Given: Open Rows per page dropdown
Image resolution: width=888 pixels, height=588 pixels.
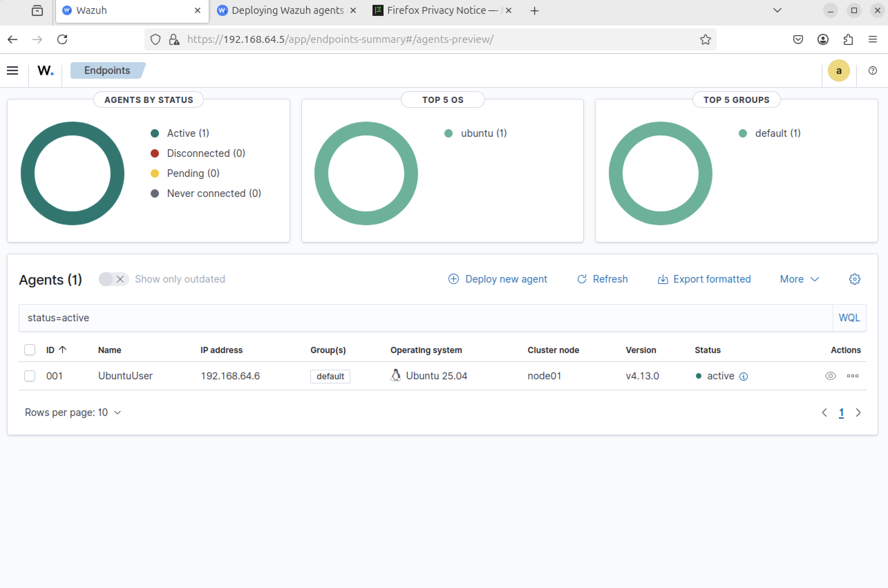Looking at the screenshot, I should click(73, 412).
